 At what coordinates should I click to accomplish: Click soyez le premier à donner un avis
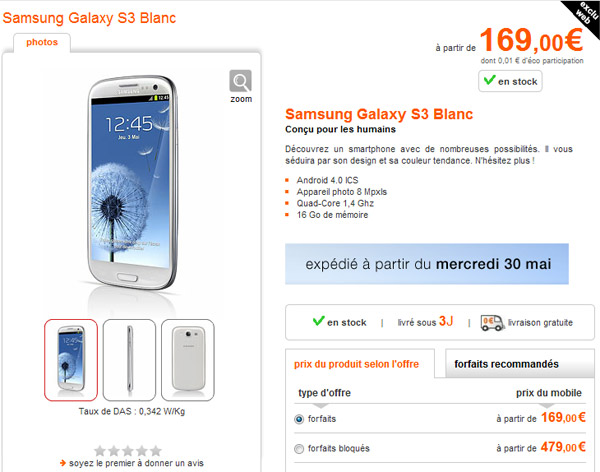pos(136,463)
